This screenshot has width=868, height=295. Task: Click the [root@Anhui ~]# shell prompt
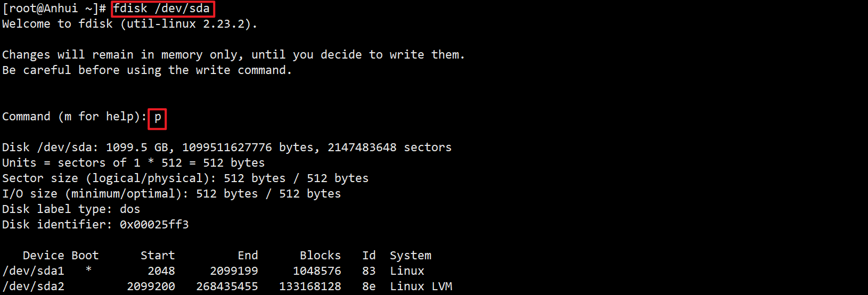coord(54,9)
